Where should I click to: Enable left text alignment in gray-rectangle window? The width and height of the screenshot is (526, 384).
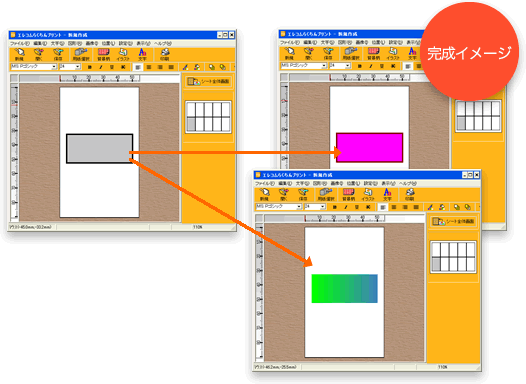click(x=138, y=67)
